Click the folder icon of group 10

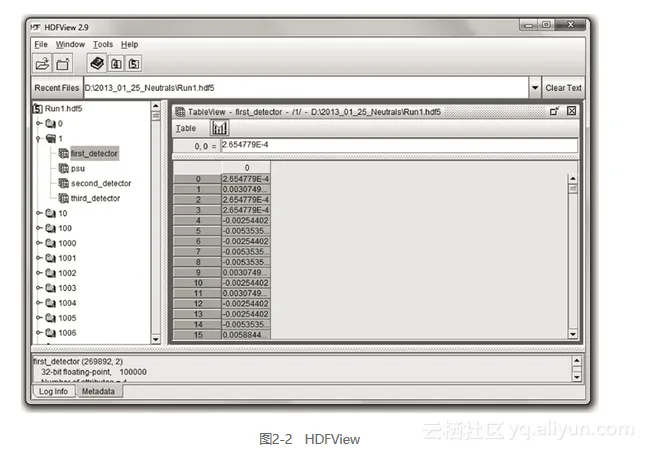pos(51,213)
